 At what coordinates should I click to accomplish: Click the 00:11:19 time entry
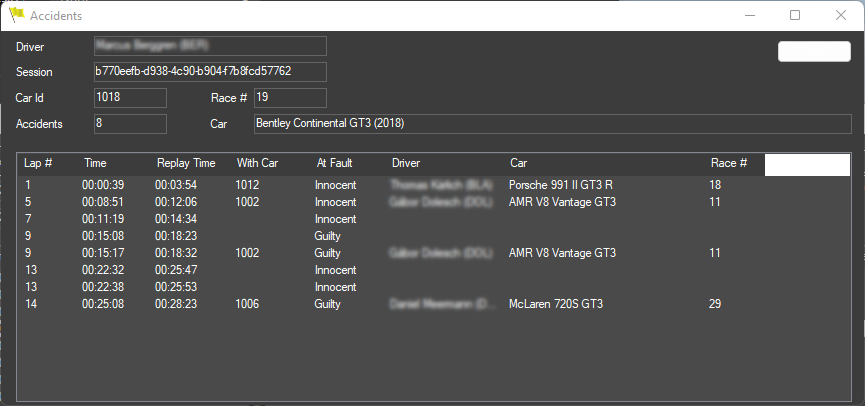[103, 219]
